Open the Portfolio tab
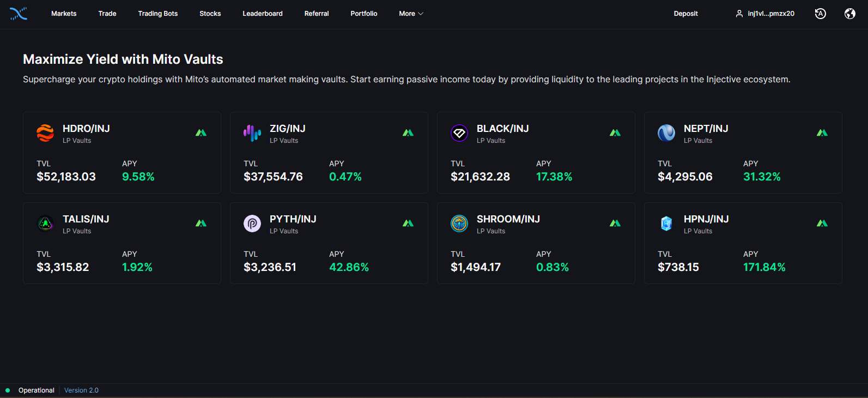This screenshot has width=868, height=398. [364, 14]
